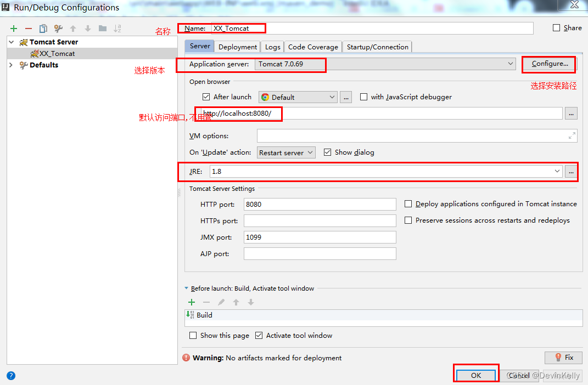Browse for a JRE with the ellipsis button

click(571, 172)
